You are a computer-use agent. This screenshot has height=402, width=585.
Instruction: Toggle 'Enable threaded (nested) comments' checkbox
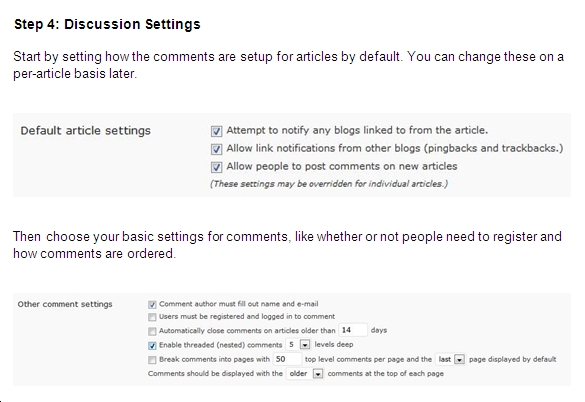pyautogui.click(x=152, y=345)
